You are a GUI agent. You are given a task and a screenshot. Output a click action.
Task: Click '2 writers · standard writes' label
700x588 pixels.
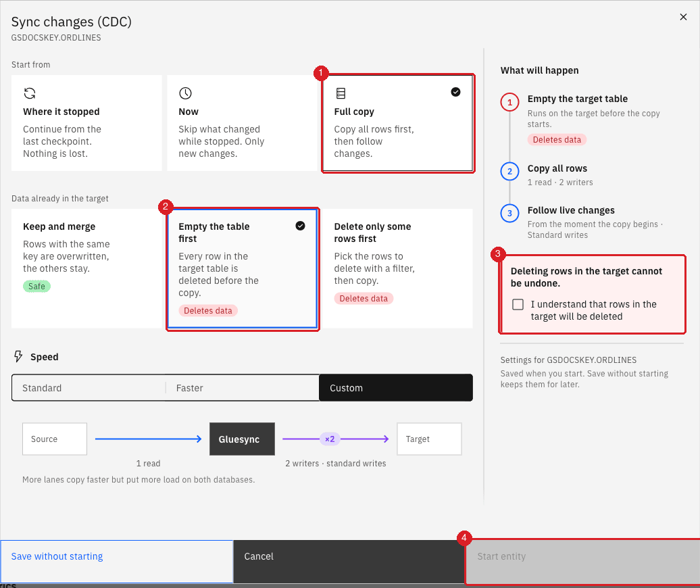336,464
